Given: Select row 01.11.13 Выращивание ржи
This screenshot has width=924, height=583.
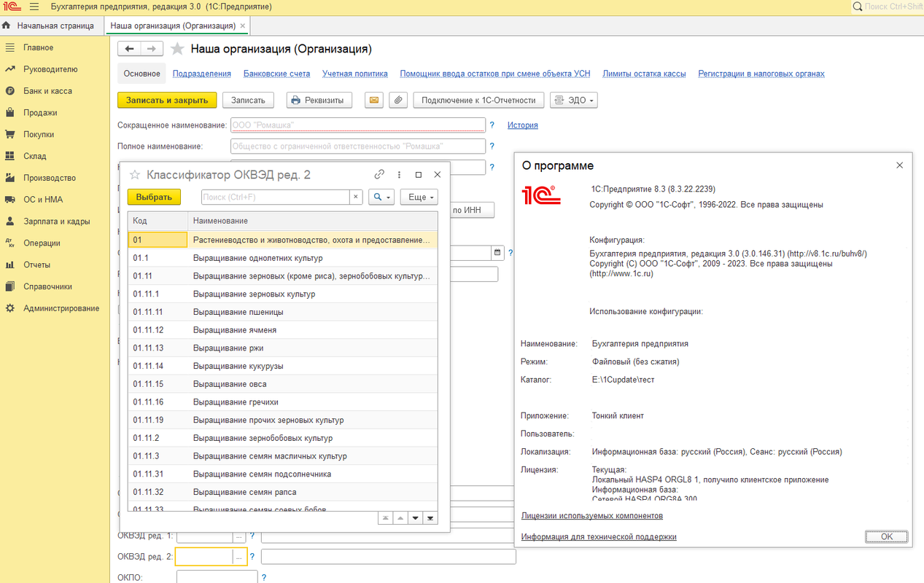Looking at the screenshot, I should tap(283, 348).
